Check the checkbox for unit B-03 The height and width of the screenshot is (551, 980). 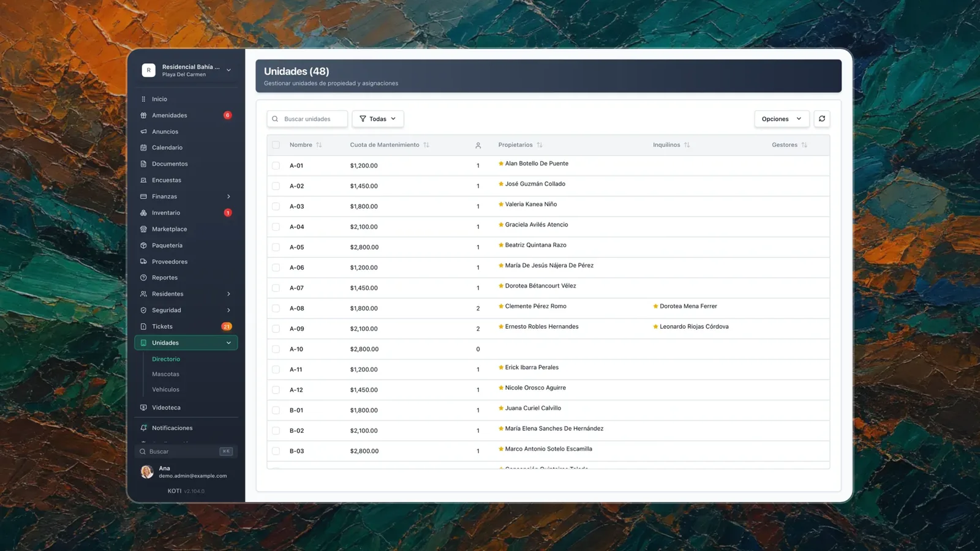[276, 451]
